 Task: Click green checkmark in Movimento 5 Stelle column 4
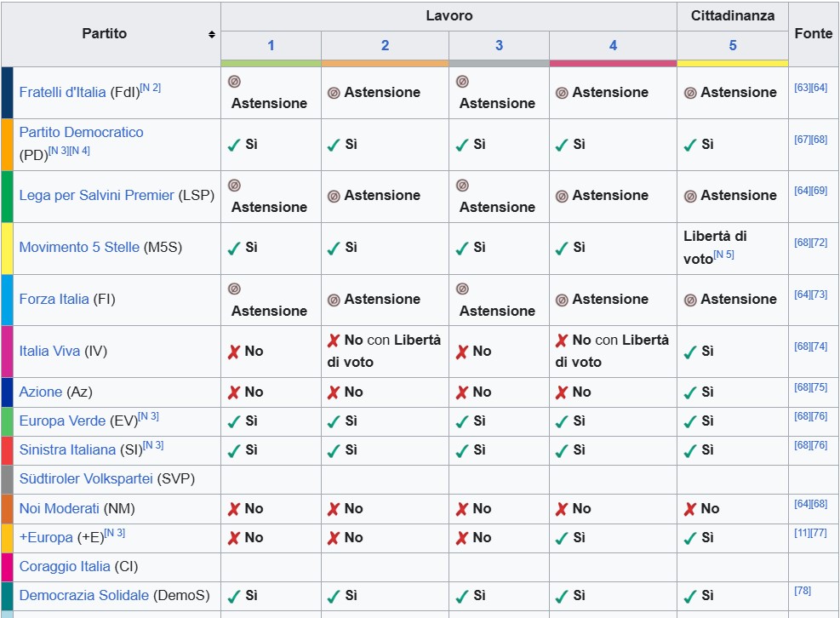(x=562, y=249)
